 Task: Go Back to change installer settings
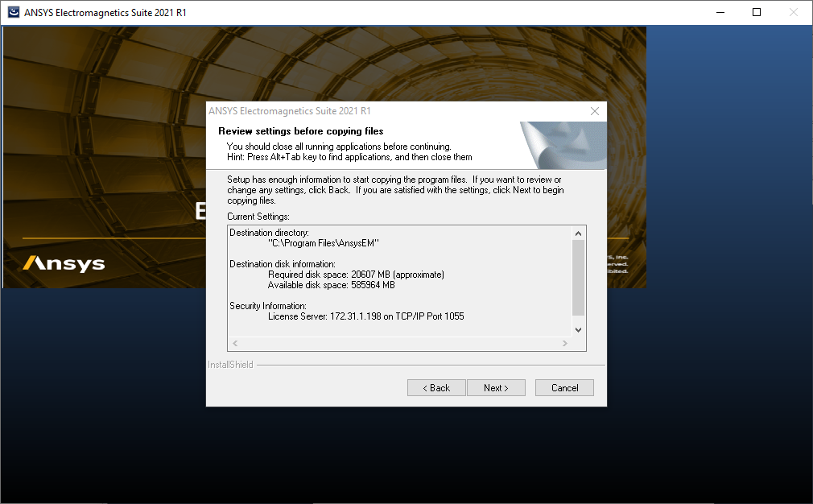click(x=436, y=388)
